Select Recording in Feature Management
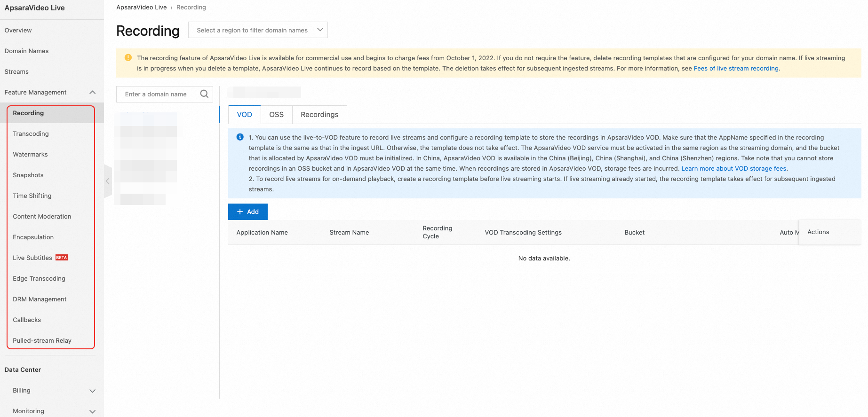 pos(28,113)
